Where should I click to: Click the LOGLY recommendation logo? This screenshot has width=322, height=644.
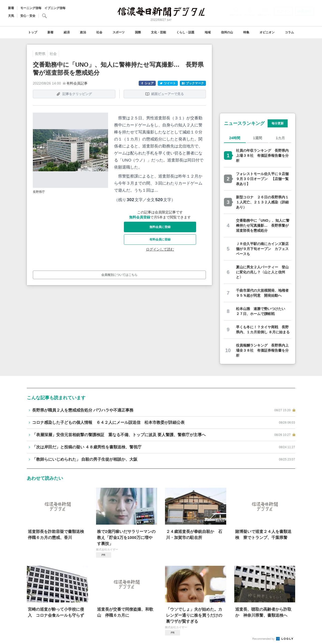click(x=285, y=639)
